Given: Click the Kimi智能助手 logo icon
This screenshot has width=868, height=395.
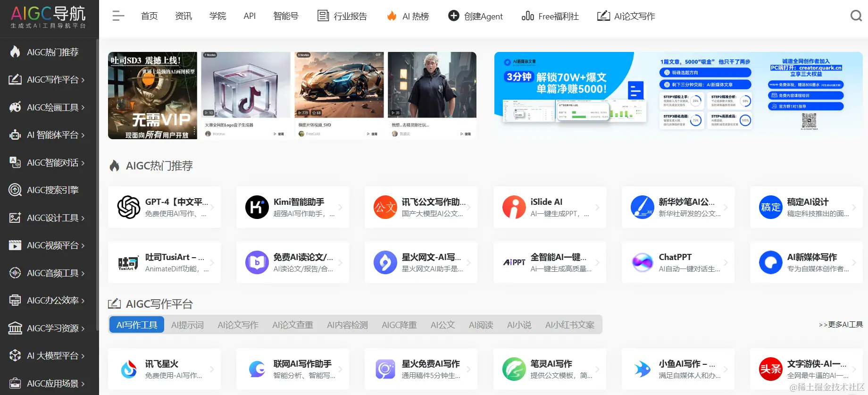Looking at the screenshot, I should [x=257, y=207].
